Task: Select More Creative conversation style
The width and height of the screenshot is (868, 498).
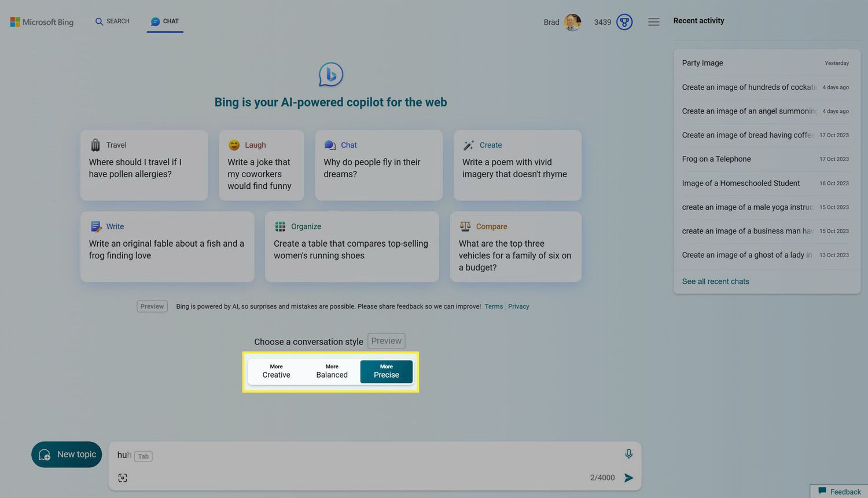Action: click(276, 371)
